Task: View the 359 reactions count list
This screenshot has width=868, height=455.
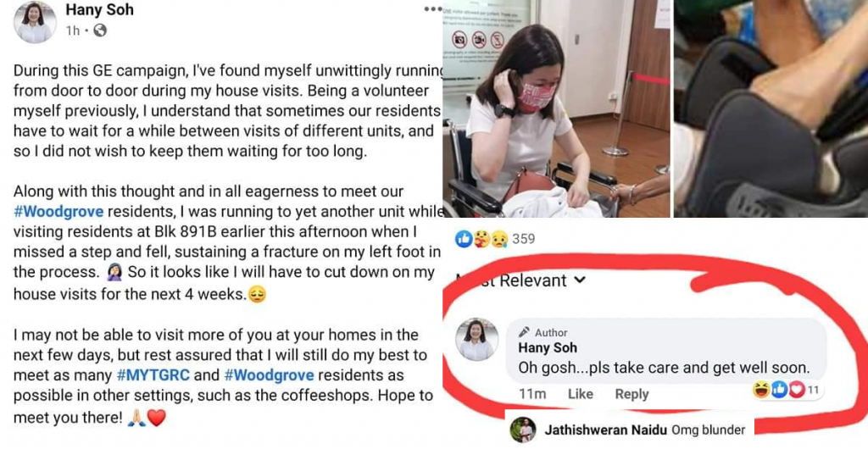Action: 523,239
